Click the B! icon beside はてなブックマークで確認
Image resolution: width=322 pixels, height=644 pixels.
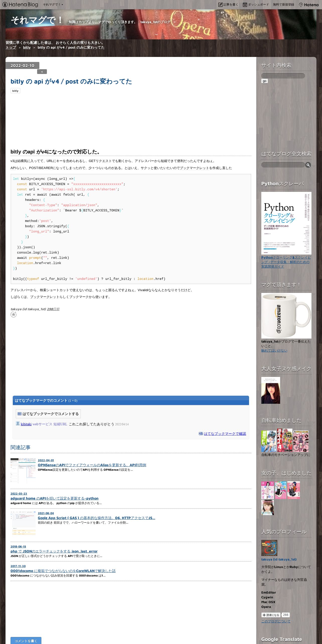point(201,434)
